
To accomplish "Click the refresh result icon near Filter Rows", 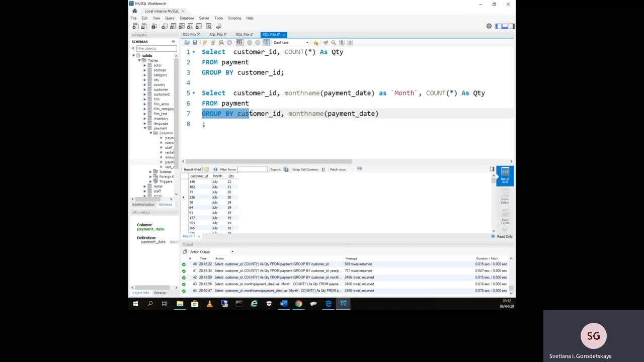I will [x=215, y=169].
